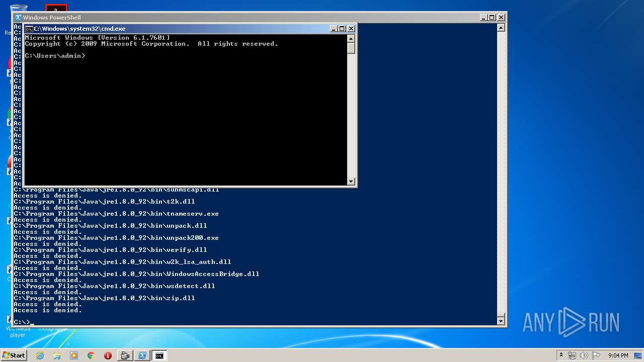
Task: Open Windows Media Player taskbar icon
Action: click(x=74, y=355)
